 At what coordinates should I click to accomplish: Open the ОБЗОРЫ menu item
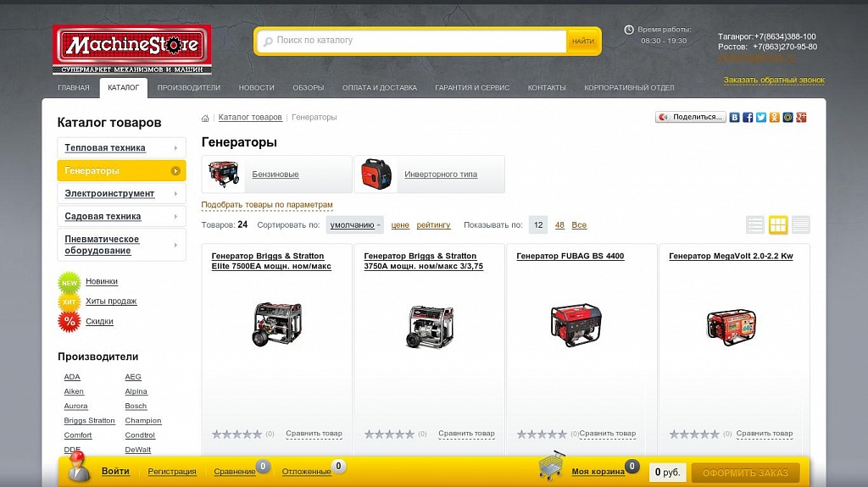coord(309,87)
